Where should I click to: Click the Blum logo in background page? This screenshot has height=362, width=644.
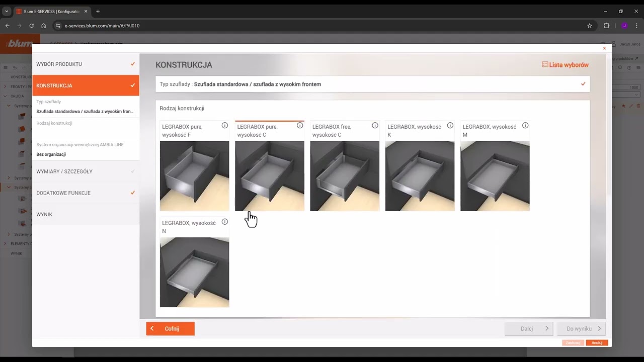[20, 44]
